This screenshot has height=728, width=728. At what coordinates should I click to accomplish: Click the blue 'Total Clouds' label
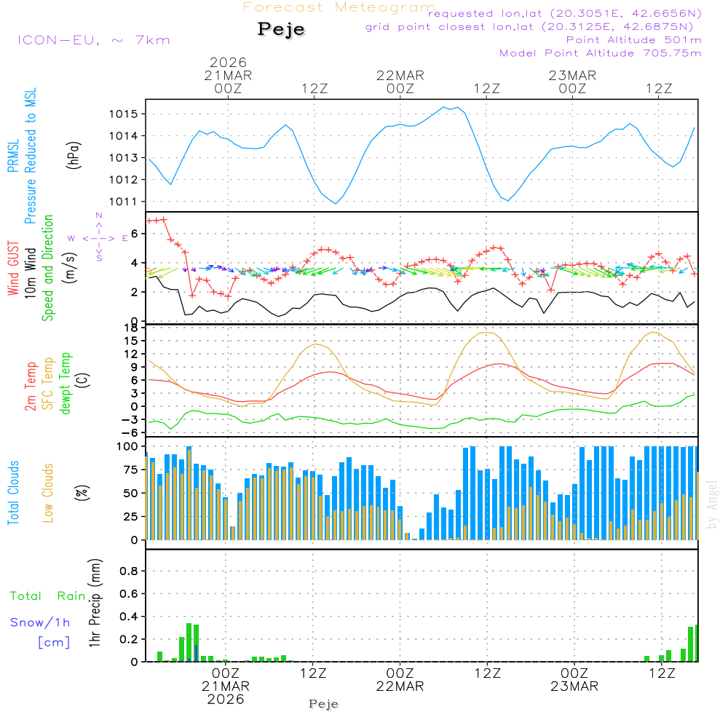12,493
